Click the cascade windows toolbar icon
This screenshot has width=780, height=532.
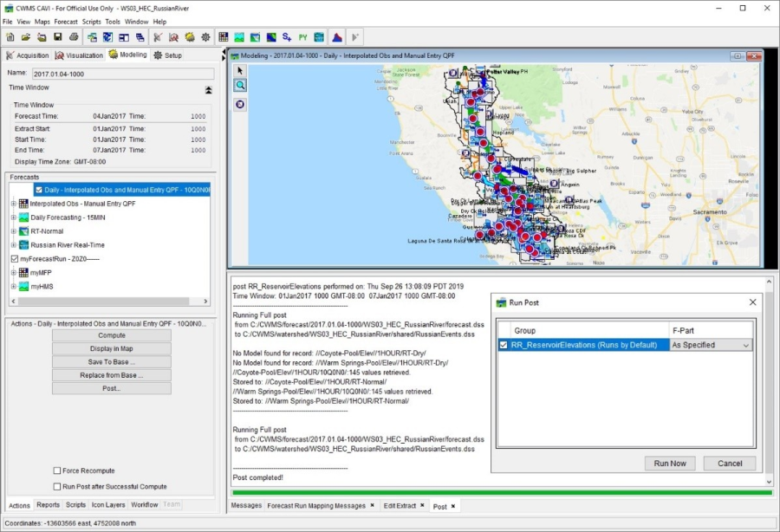point(140,37)
